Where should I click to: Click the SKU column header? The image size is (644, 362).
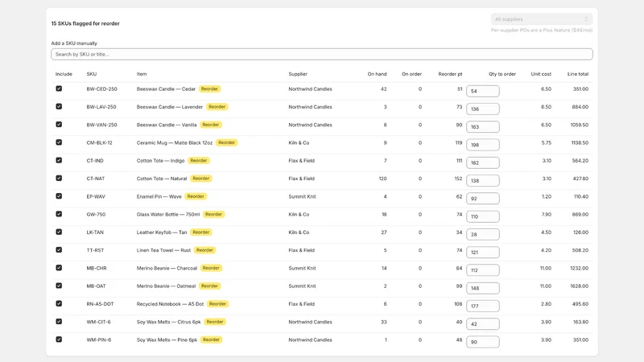coord(92,74)
